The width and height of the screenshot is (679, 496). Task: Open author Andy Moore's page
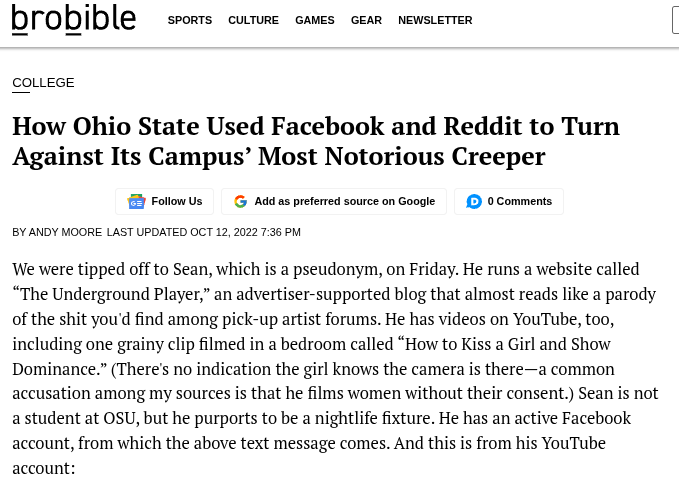tap(65, 232)
